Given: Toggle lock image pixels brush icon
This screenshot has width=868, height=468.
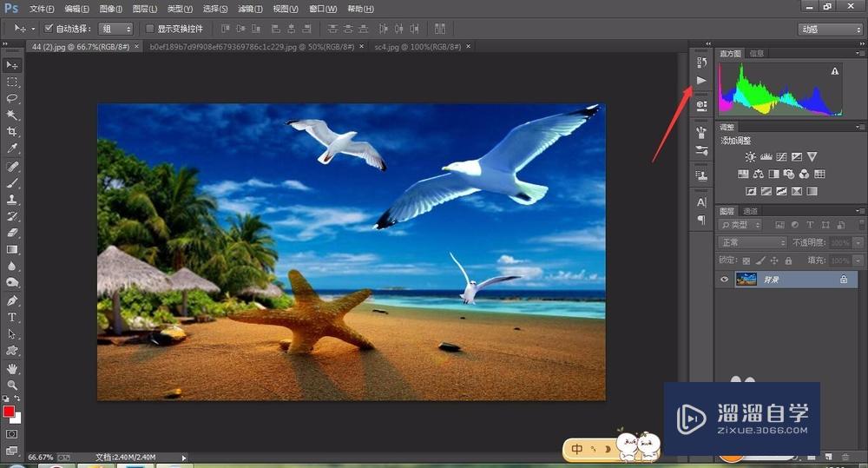Looking at the screenshot, I should [x=760, y=260].
